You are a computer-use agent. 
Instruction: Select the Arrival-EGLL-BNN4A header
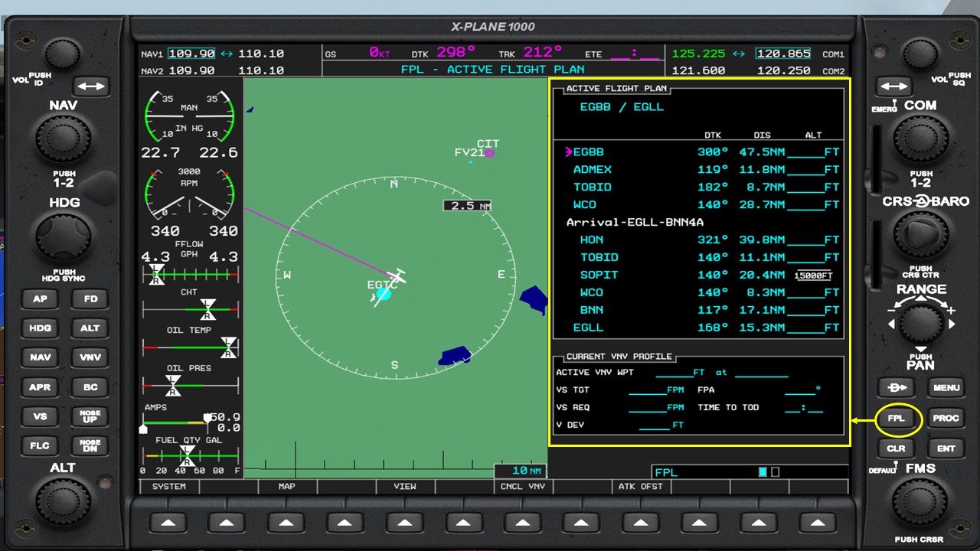click(x=635, y=222)
